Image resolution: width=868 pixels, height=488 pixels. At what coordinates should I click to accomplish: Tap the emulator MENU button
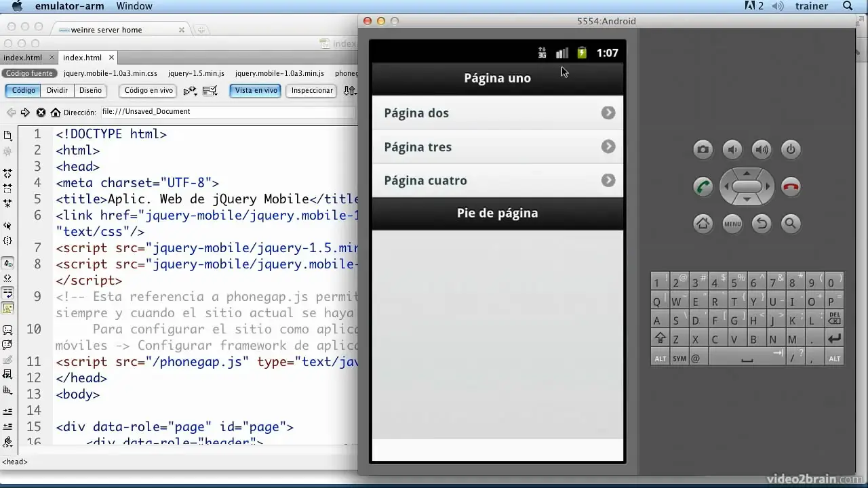pos(732,223)
